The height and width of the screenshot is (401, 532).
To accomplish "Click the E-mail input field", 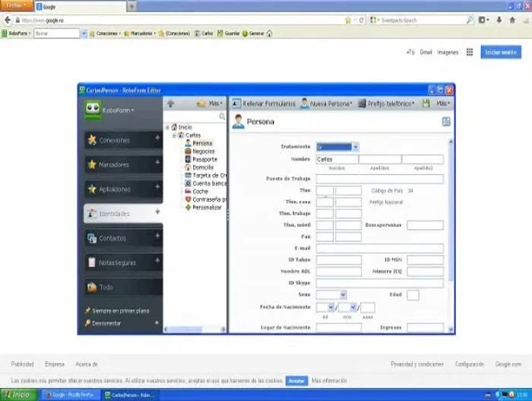I will coord(379,248).
